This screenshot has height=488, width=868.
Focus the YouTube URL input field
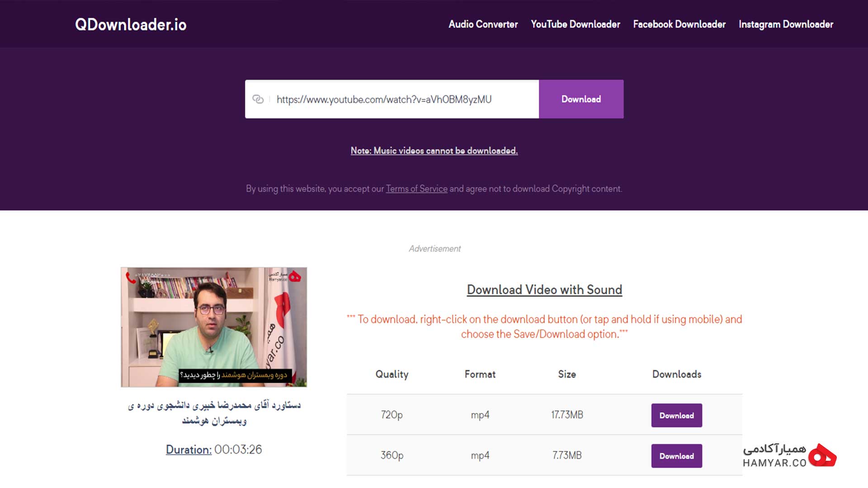392,99
